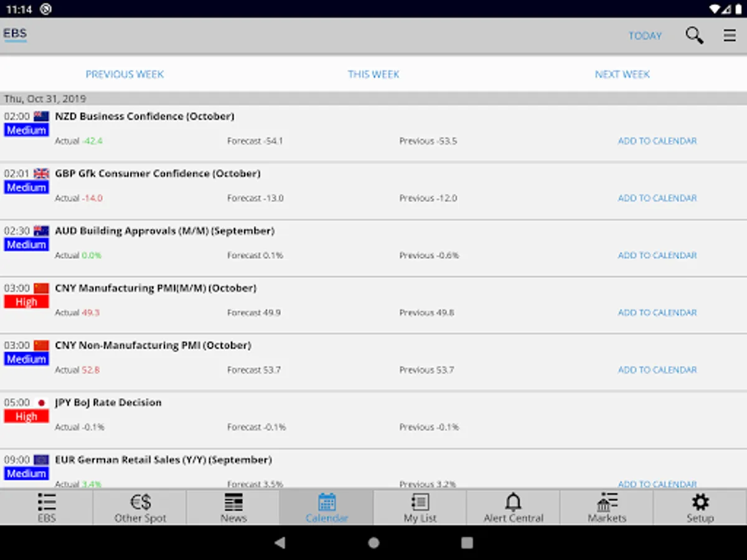This screenshot has width=747, height=560.
Task: Open 'NZD Business Confidence (October)' event
Action: click(x=144, y=116)
